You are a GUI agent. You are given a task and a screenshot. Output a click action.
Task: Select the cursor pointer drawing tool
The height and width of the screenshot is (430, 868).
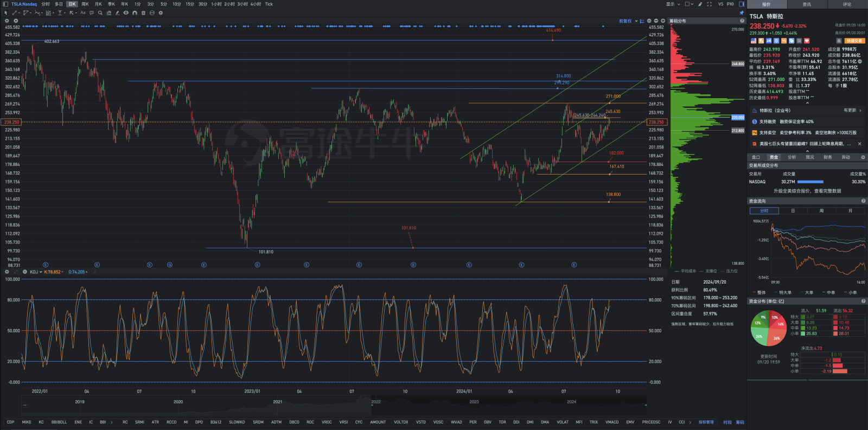coord(6,12)
